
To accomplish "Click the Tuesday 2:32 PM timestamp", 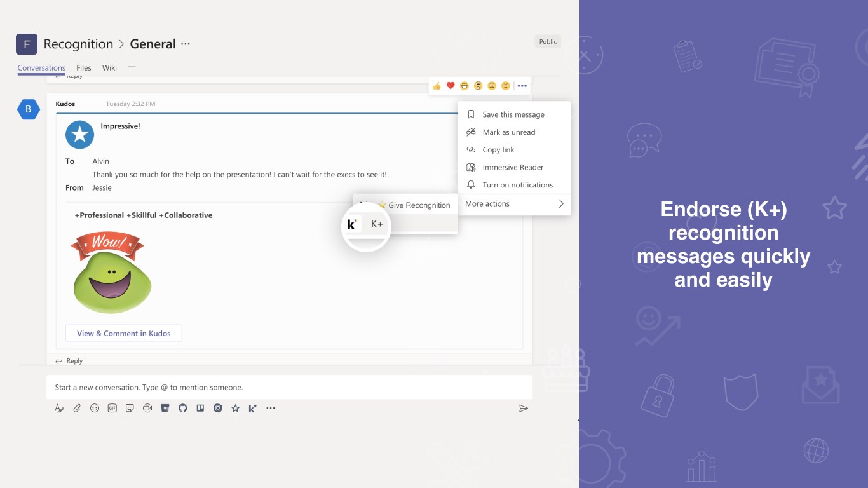I will [130, 104].
